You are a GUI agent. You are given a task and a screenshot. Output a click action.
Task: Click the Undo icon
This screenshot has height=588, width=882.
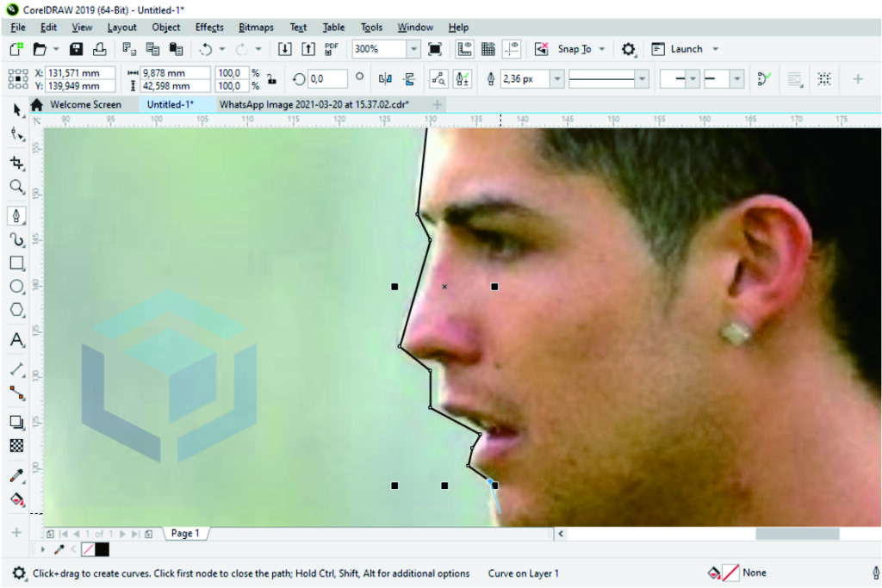tap(205, 49)
